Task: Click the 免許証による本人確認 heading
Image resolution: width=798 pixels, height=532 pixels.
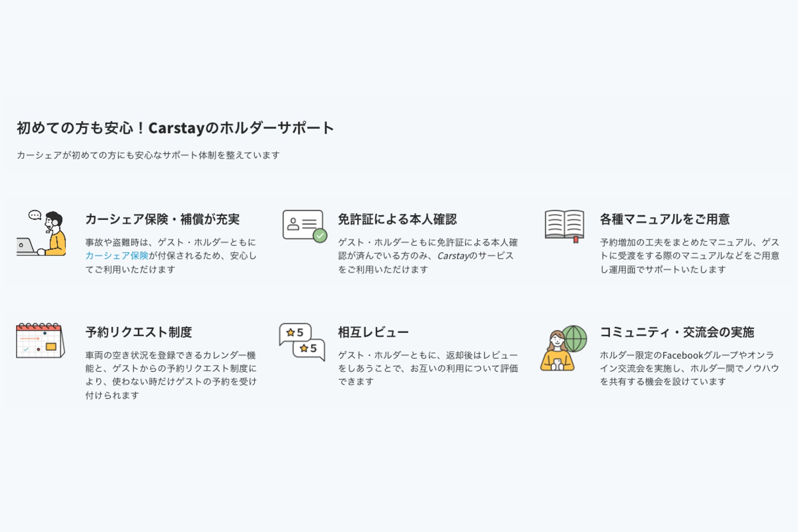Action: coord(397,219)
